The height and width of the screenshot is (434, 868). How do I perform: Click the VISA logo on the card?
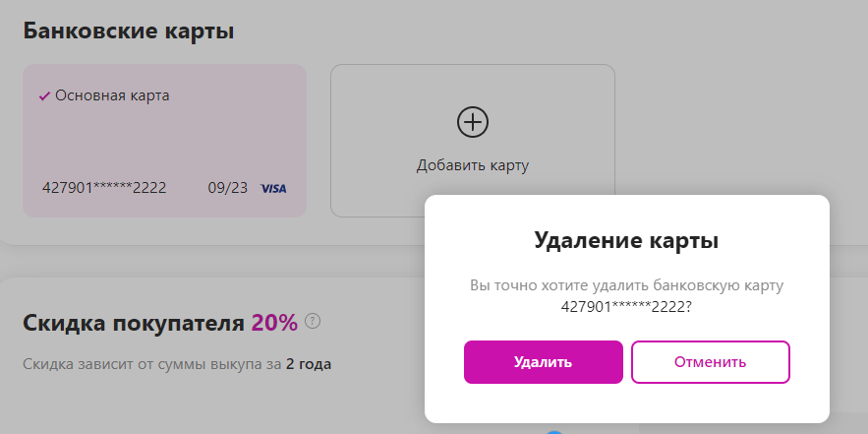[273, 188]
